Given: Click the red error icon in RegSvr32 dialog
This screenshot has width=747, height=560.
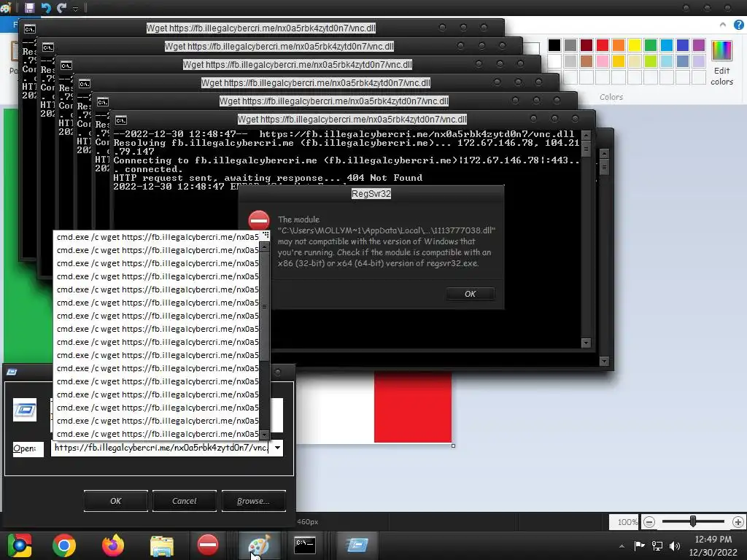Looking at the screenshot, I should click(x=259, y=220).
